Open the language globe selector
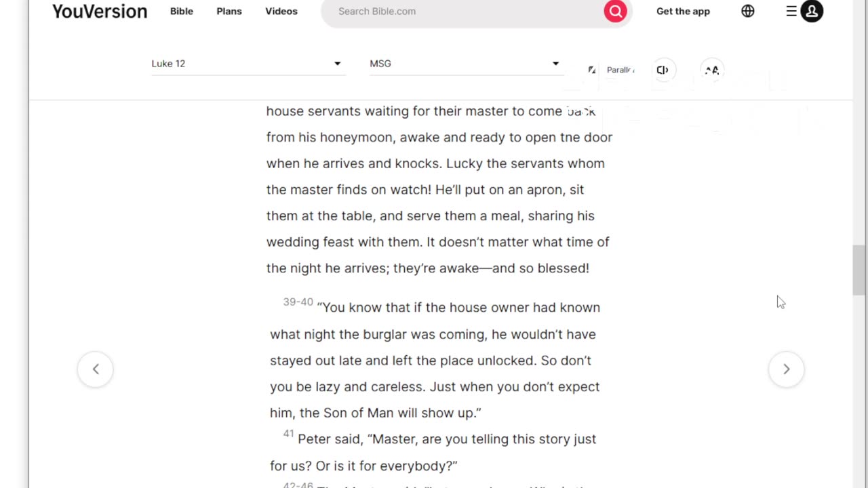The width and height of the screenshot is (868, 488). [748, 12]
